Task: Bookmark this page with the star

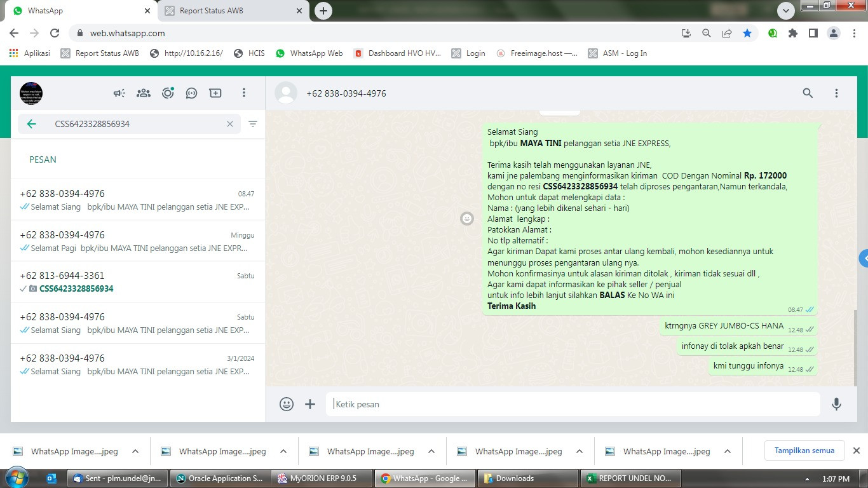Action: point(747,33)
